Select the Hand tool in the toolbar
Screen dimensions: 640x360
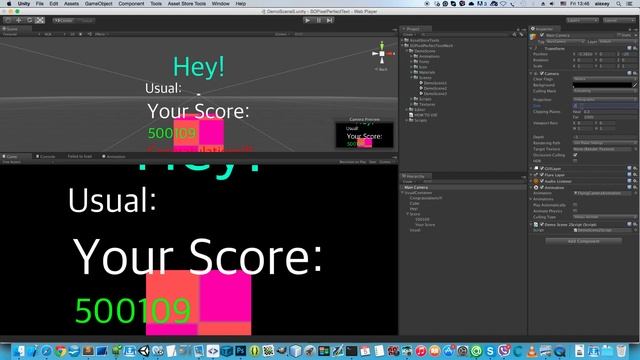pyautogui.click(x=8, y=20)
